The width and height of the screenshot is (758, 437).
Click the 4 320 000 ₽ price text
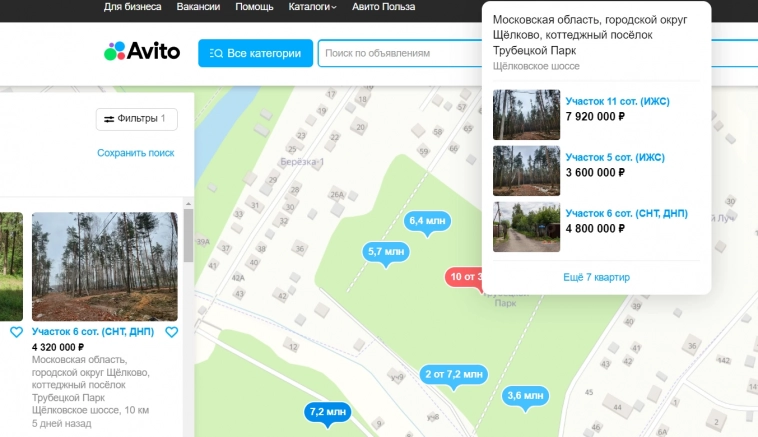(x=58, y=347)
